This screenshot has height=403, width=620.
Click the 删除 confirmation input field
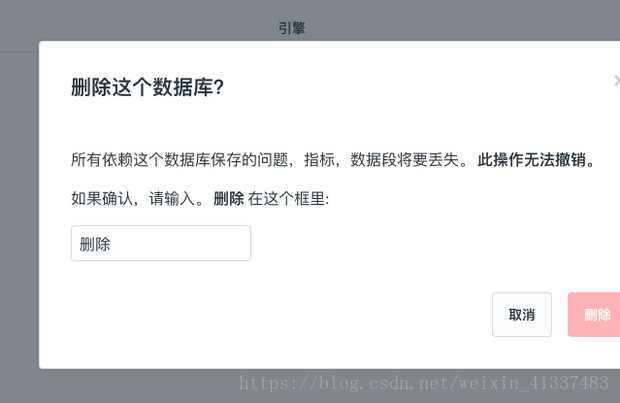click(161, 243)
